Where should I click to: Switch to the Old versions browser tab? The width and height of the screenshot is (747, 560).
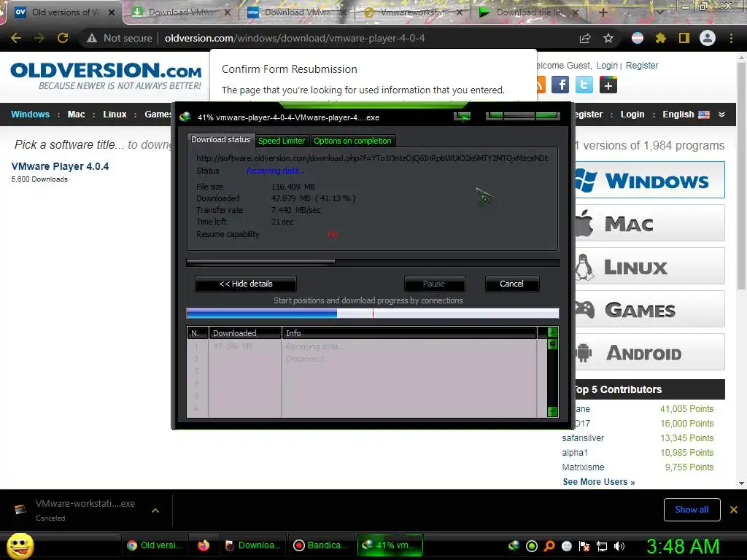[65, 12]
